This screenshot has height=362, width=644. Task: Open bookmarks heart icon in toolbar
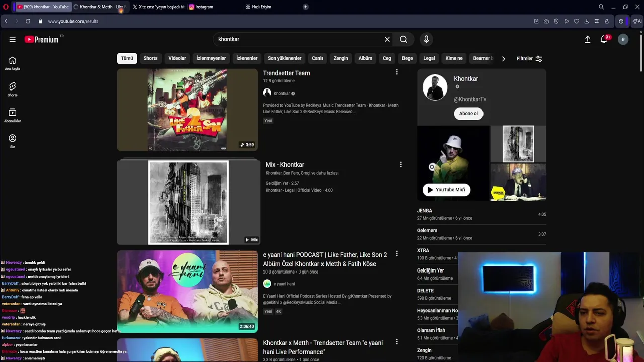(x=577, y=21)
